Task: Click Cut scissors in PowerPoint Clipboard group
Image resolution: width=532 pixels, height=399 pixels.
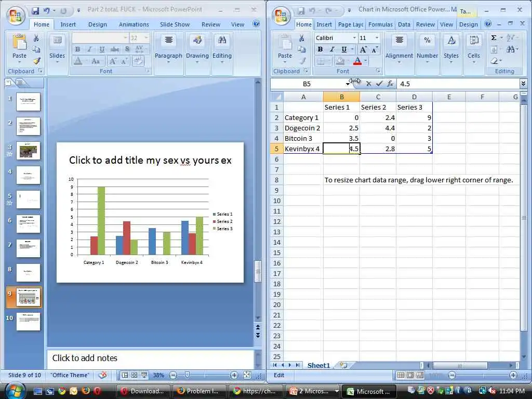Action: pyautogui.click(x=36, y=38)
